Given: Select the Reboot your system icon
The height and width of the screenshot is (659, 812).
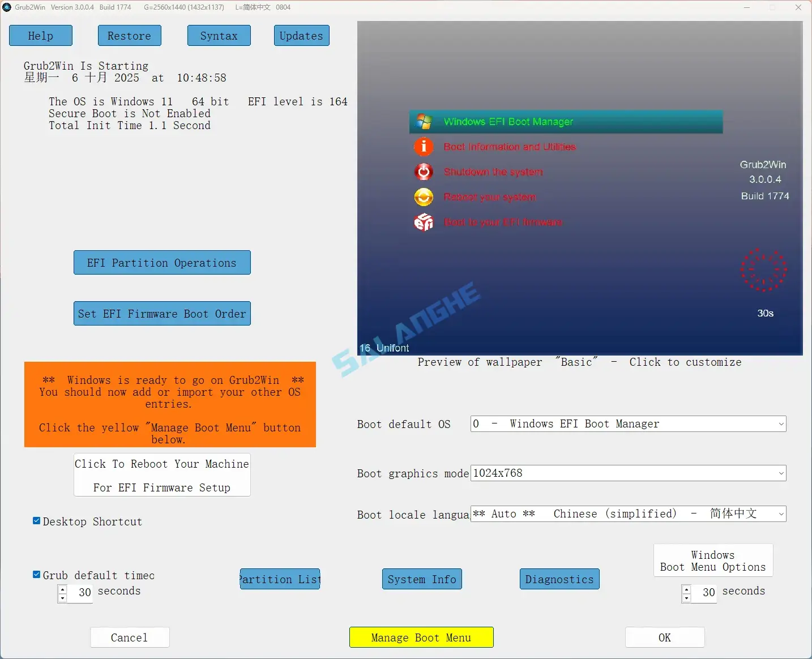Looking at the screenshot, I should click(x=423, y=196).
